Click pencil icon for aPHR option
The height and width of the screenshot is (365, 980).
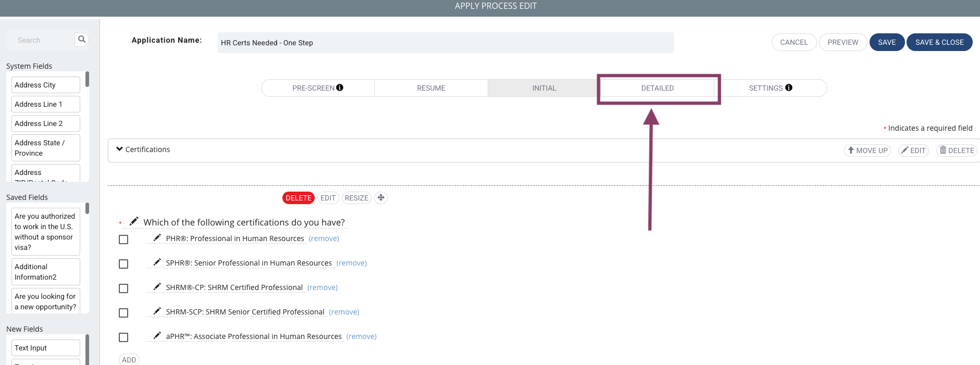tap(157, 336)
